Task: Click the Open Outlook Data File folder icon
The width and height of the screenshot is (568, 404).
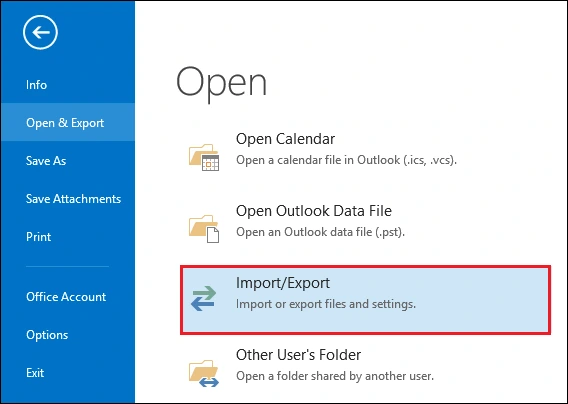Action: coord(204,229)
